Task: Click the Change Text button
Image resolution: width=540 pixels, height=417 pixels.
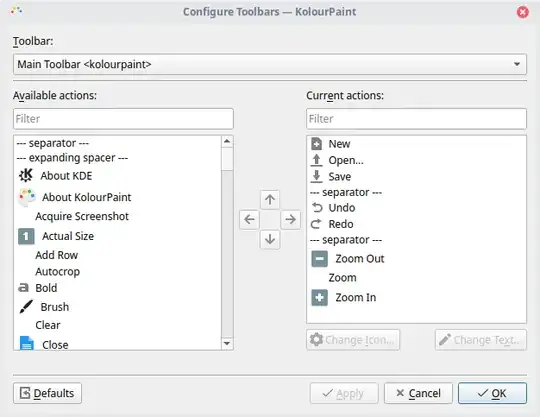Action: coord(481,340)
